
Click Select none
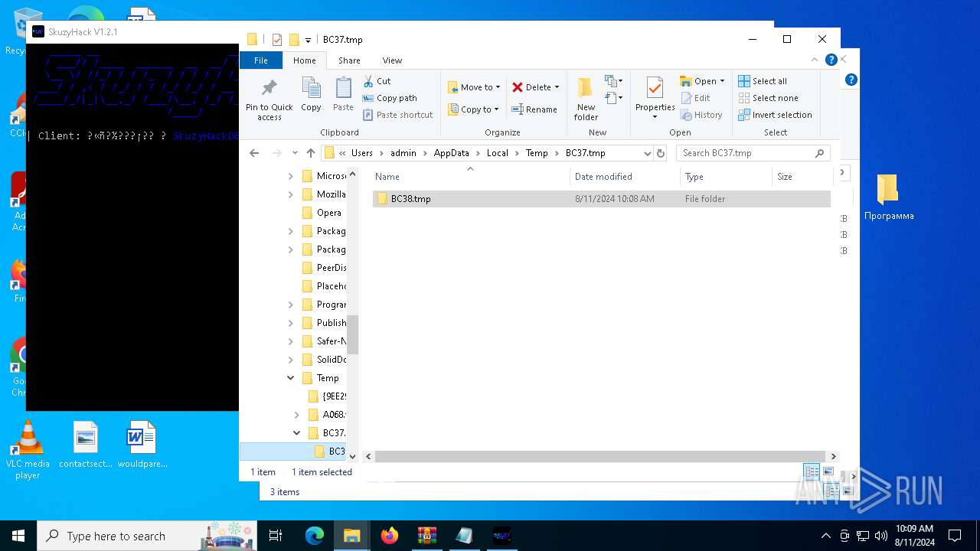pyautogui.click(x=768, y=98)
